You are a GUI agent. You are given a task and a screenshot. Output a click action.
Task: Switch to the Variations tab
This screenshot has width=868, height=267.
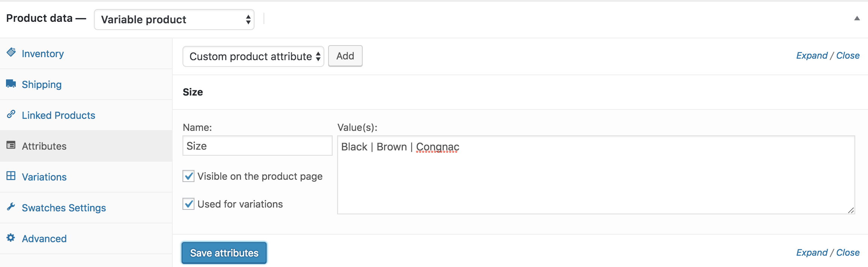tap(44, 177)
